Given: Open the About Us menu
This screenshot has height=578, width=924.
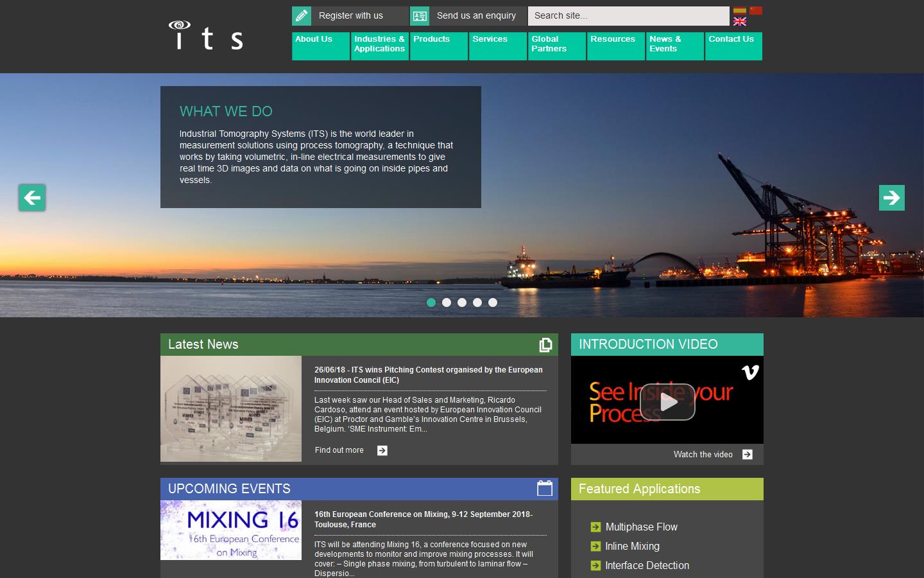Looking at the screenshot, I should point(320,46).
